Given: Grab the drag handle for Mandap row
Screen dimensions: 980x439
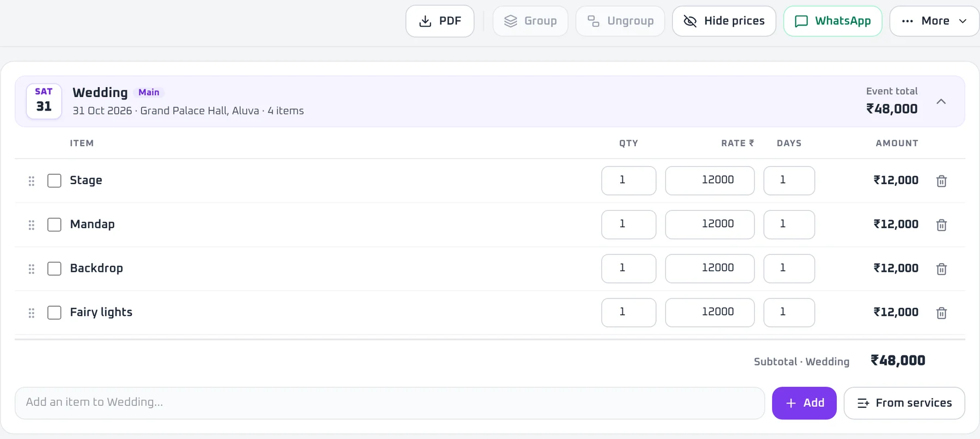Looking at the screenshot, I should click(x=32, y=225).
